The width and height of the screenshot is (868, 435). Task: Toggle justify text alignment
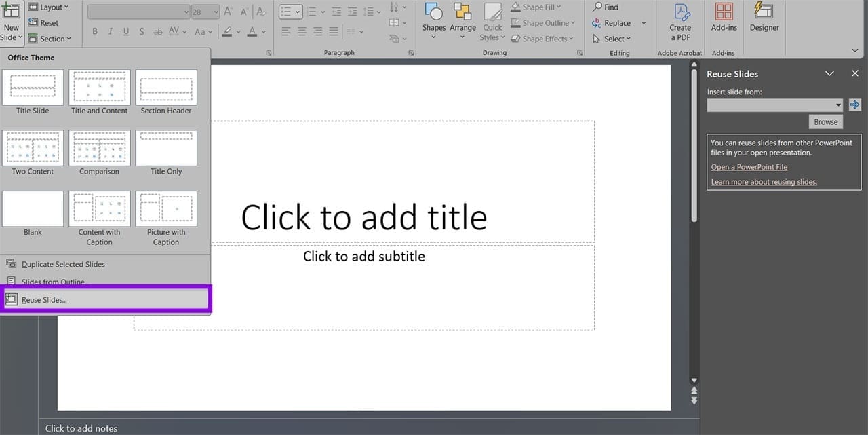(x=333, y=32)
